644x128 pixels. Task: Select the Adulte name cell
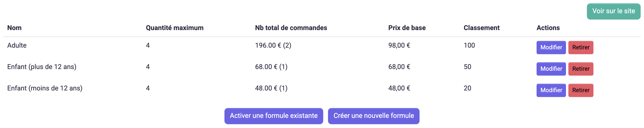click(x=17, y=45)
